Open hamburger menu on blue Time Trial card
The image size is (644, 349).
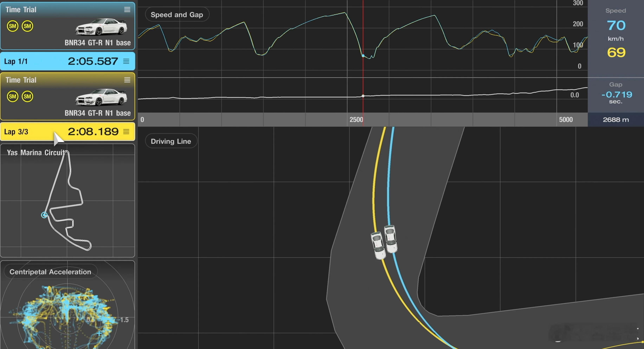127,9
